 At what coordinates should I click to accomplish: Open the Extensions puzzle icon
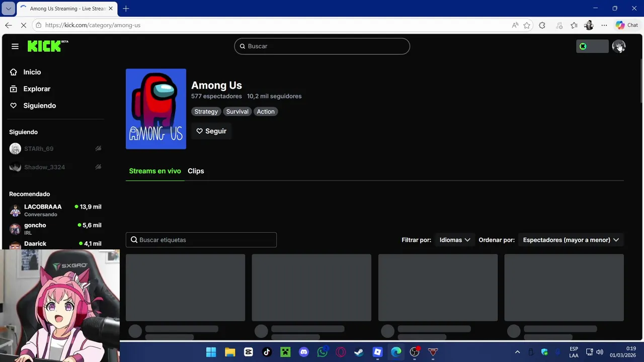[x=542, y=25]
